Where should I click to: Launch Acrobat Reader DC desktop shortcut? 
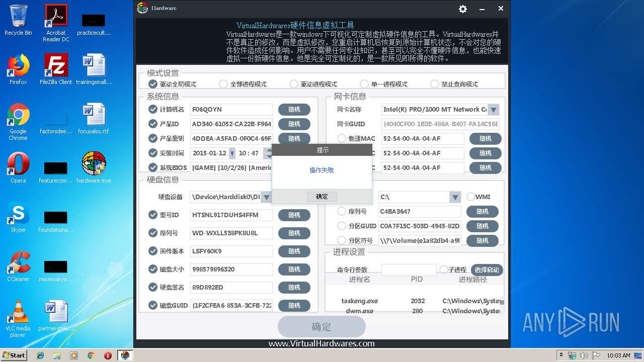coord(56,23)
